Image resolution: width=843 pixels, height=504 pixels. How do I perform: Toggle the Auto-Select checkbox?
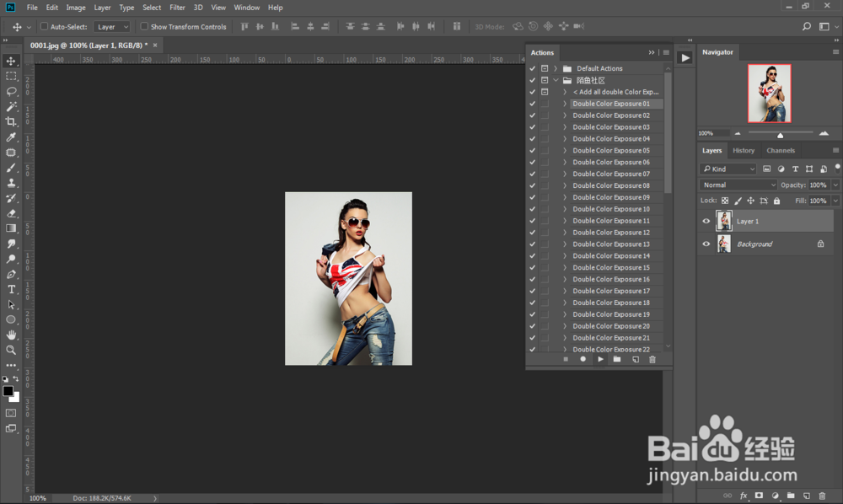coord(45,26)
